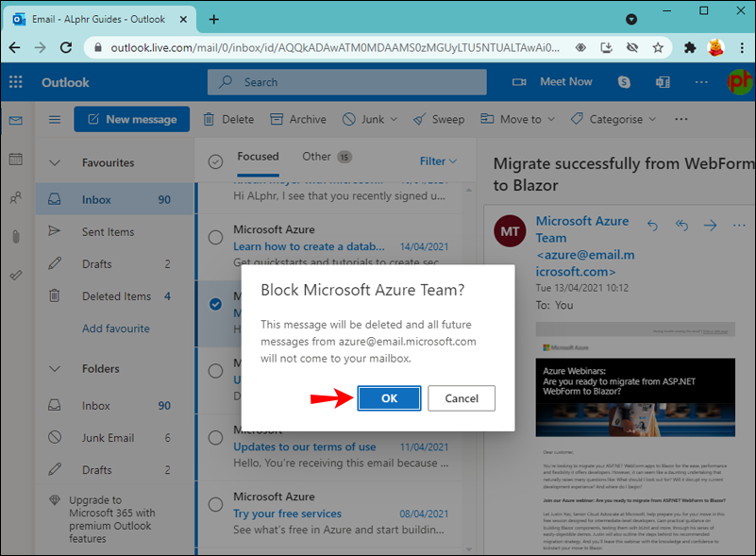Click Cancel in the block dialog

pos(462,398)
